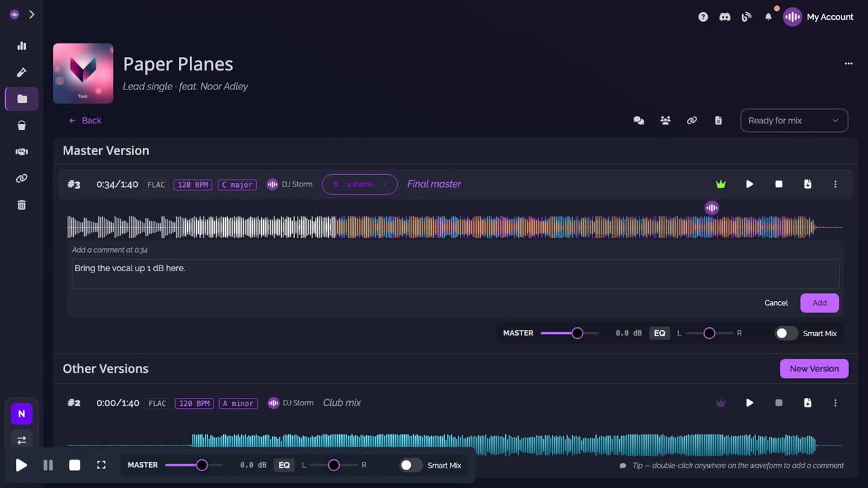
Task: Play the Final master version
Action: coord(749,184)
